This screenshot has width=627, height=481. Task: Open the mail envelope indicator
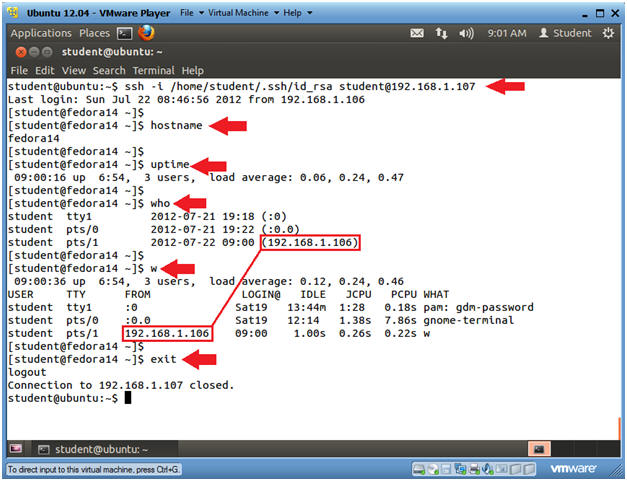(x=417, y=33)
